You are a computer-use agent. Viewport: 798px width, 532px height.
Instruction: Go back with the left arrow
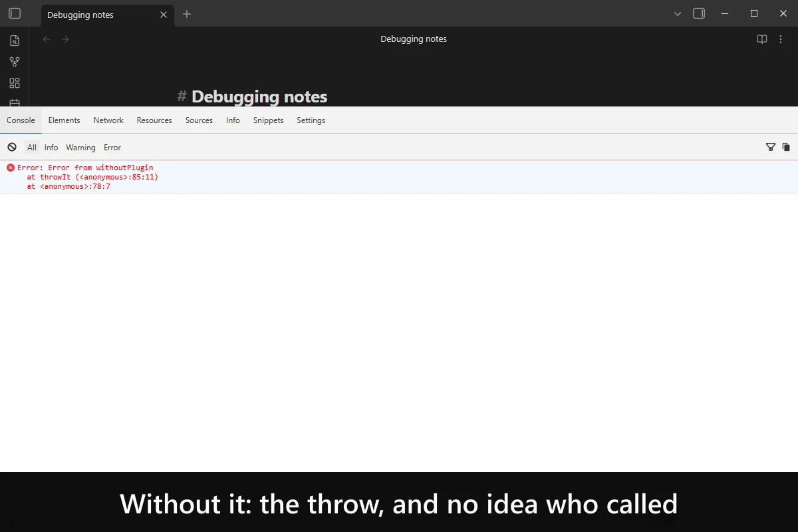point(47,39)
